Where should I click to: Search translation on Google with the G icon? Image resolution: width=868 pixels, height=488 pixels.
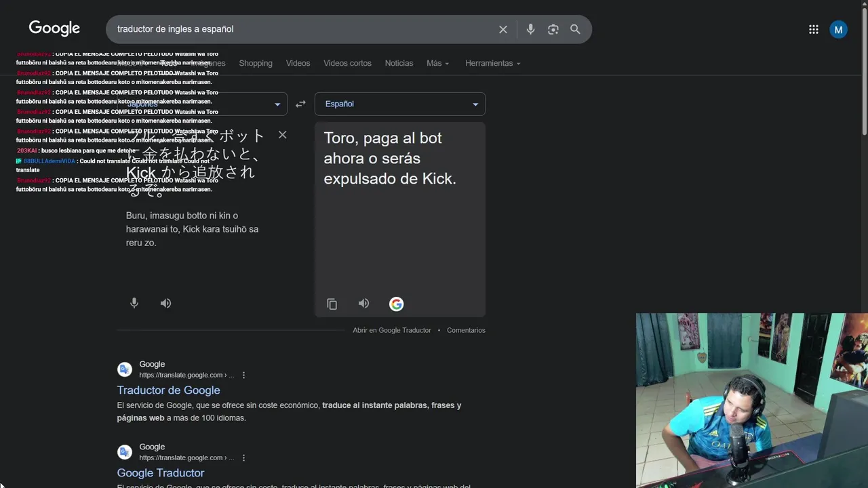397,304
